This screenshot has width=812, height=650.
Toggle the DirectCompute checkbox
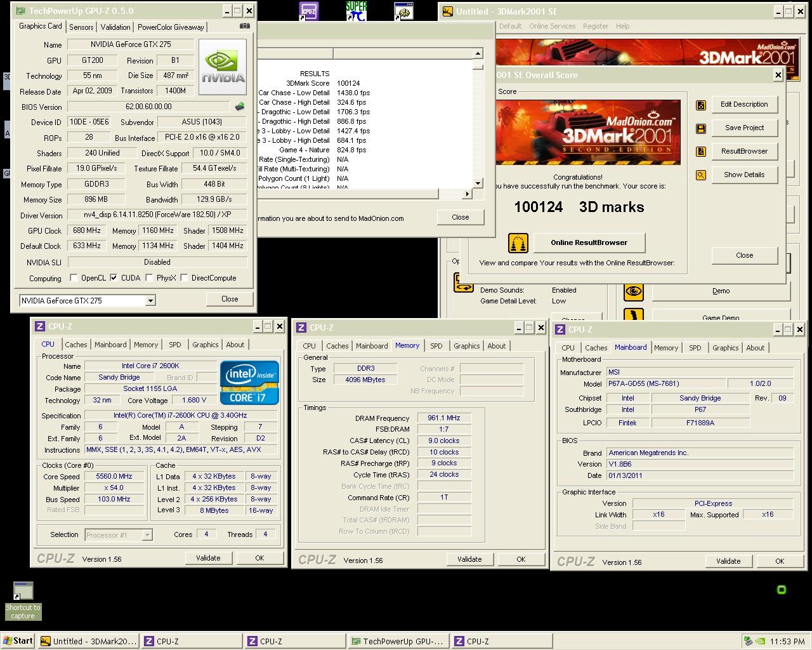pos(184,277)
